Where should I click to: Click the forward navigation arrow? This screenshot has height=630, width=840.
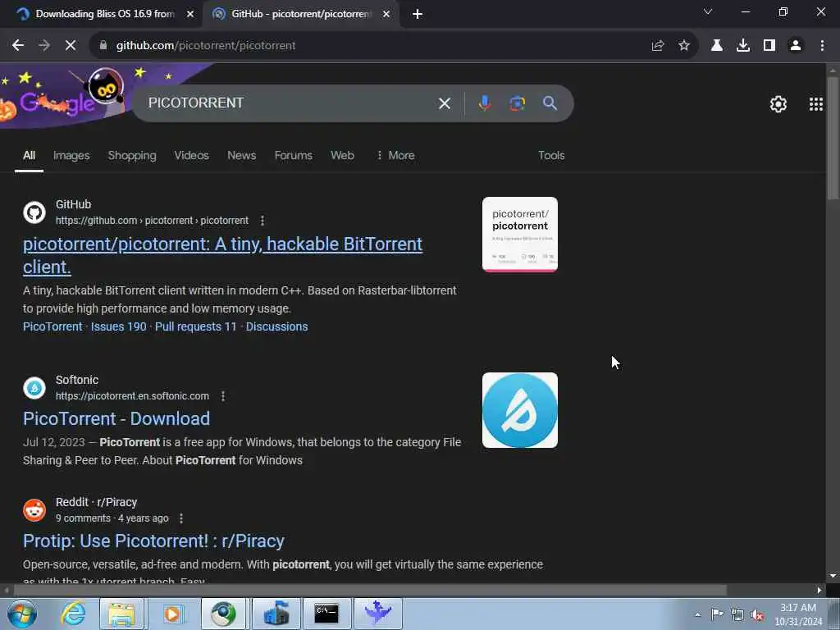coord(44,46)
